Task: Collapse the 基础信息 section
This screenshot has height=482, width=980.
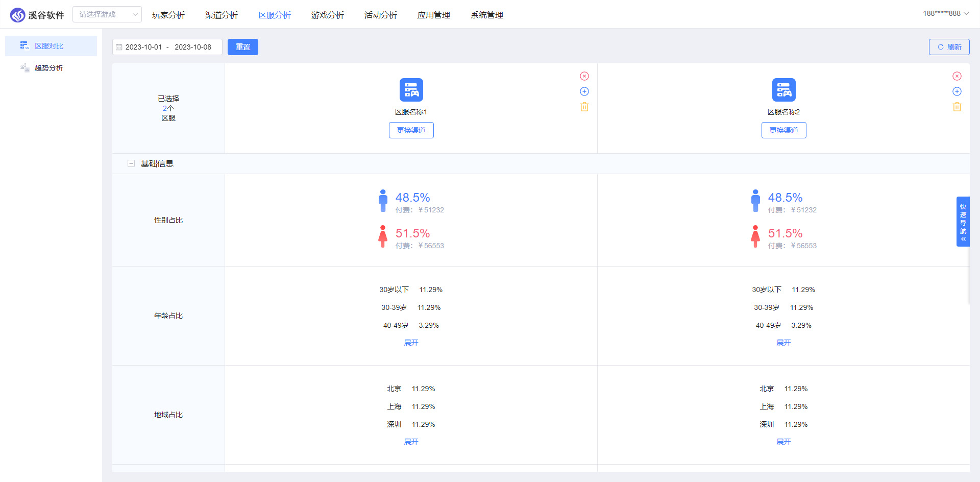Action: click(x=131, y=163)
